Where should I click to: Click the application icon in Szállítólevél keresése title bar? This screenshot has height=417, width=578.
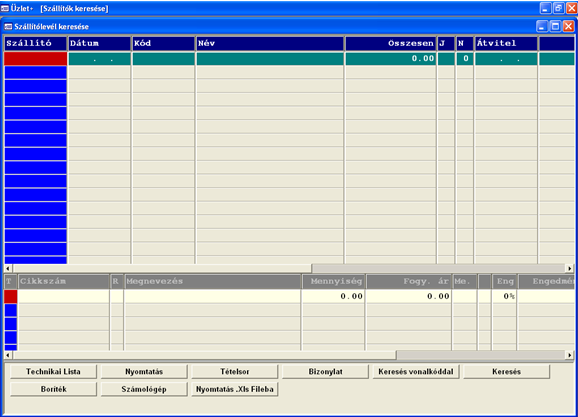8,27
